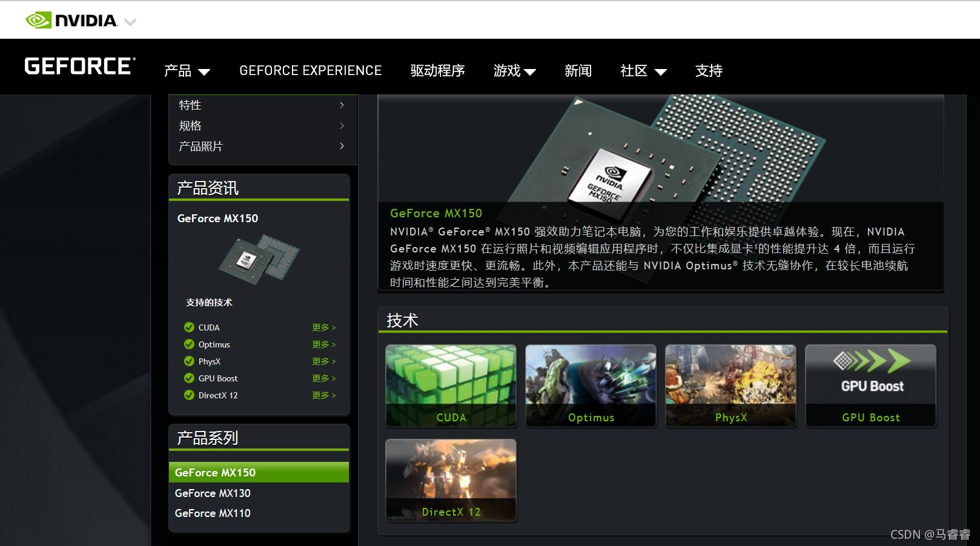Open the Optimus technology tile
Screen dimensions: 980x546
point(591,386)
